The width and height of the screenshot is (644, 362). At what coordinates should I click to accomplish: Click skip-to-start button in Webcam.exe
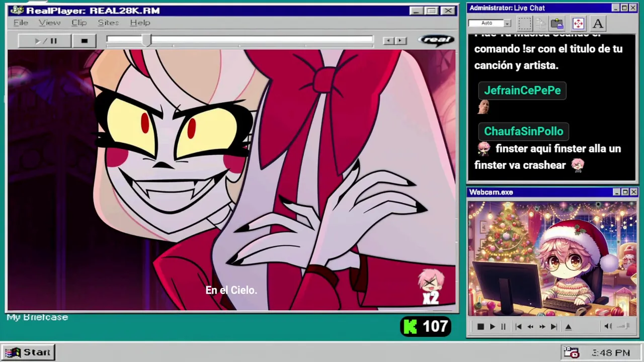click(x=519, y=327)
